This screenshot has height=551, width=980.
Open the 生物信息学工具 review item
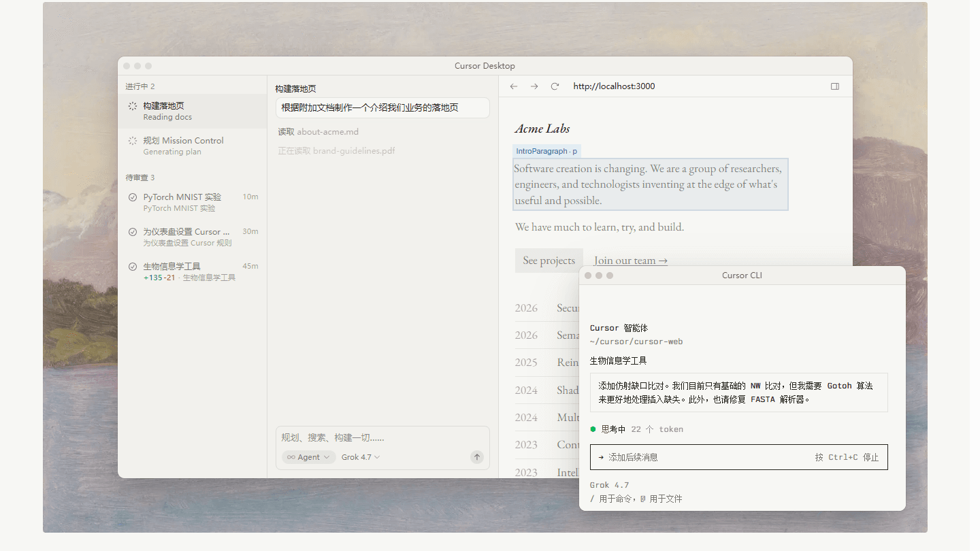(193, 271)
